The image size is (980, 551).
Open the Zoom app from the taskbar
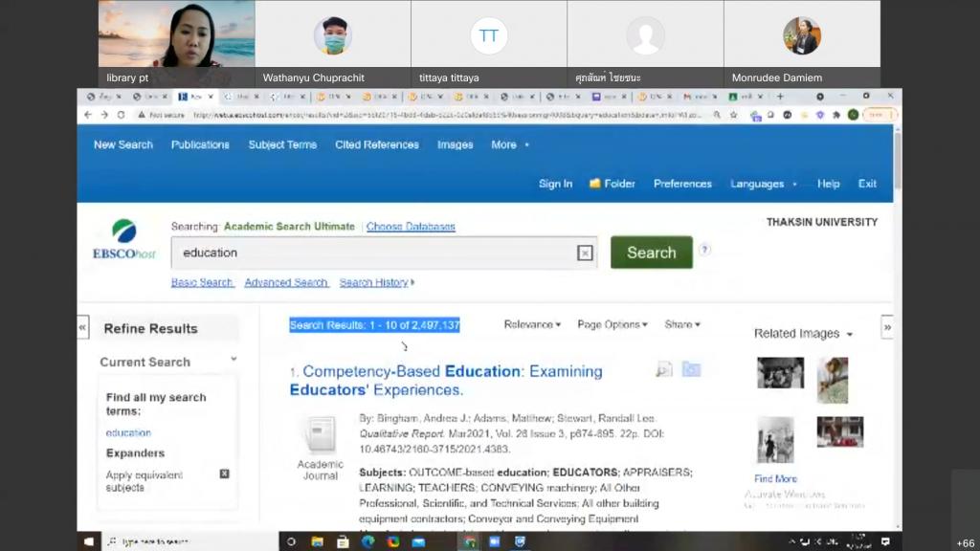495,541
